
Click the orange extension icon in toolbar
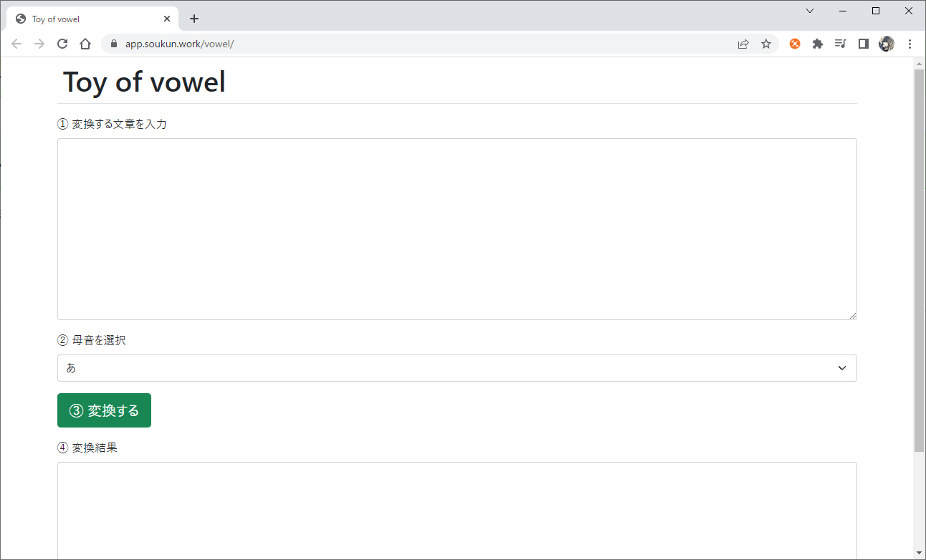click(795, 44)
